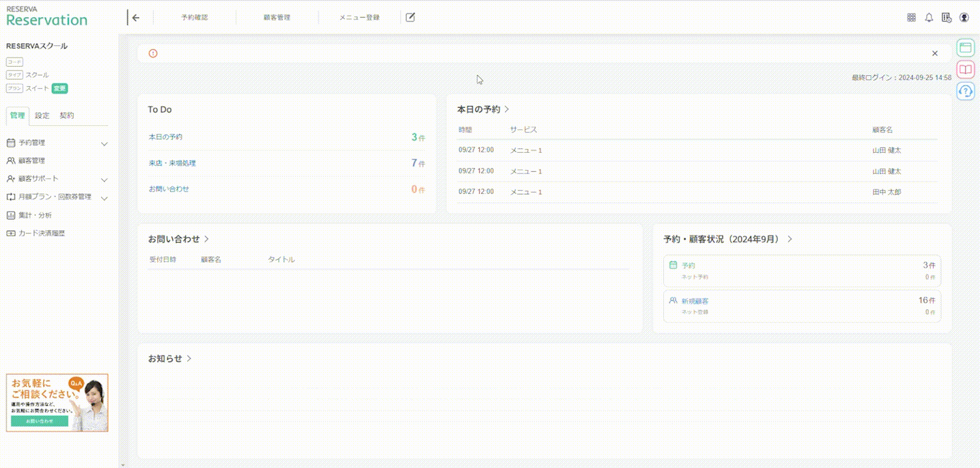Click the 0件 count for お問い合わせ
Image resolution: width=980 pixels, height=468 pixels.
418,189
